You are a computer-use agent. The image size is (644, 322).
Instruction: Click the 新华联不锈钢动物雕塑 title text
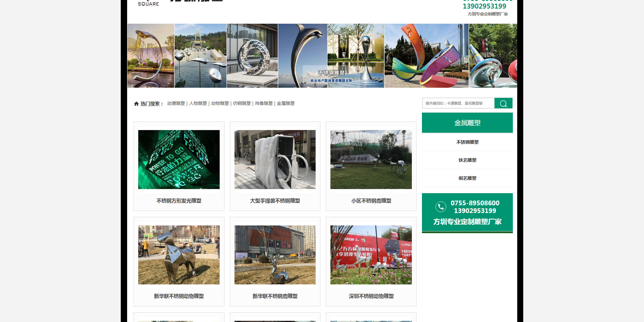pos(179,296)
